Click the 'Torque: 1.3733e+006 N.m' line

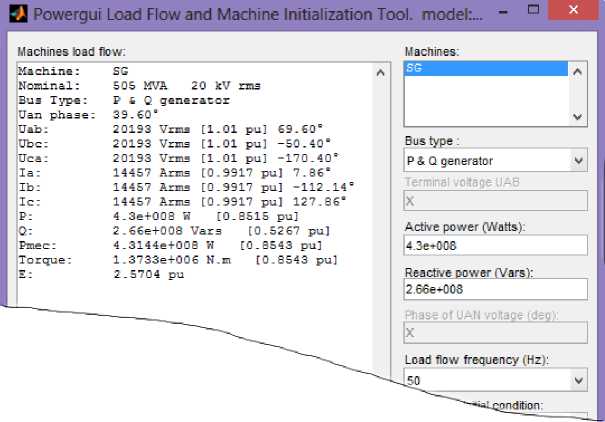coord(178,260)
